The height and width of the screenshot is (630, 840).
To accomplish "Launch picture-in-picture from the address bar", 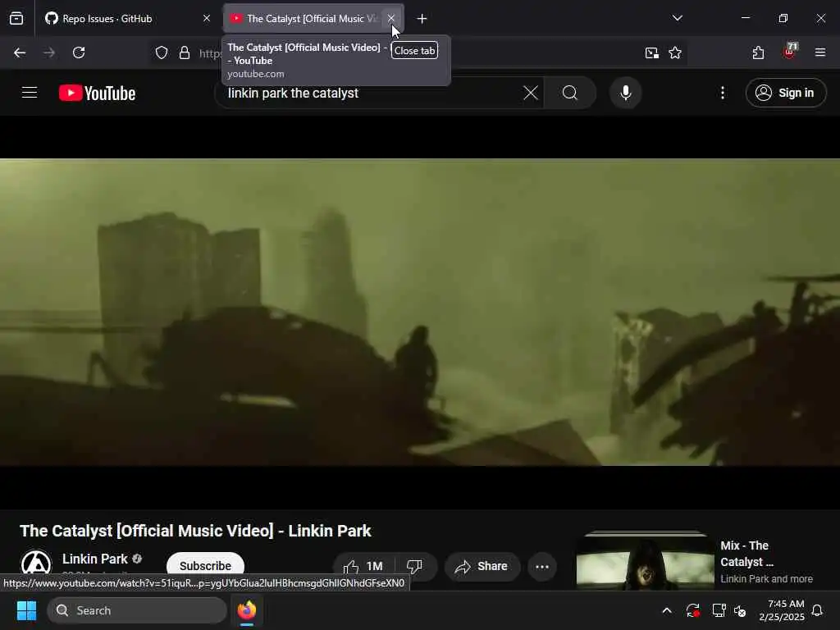I will [x=651, y=52].
